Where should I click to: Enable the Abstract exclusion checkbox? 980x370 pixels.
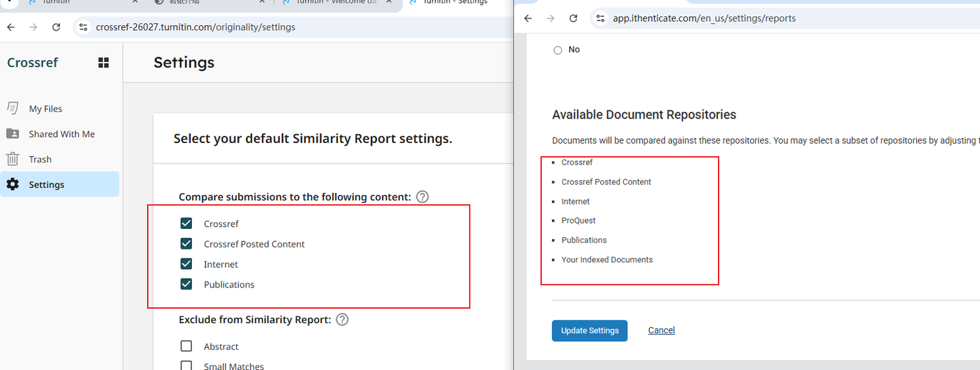(x=186, y=346)
